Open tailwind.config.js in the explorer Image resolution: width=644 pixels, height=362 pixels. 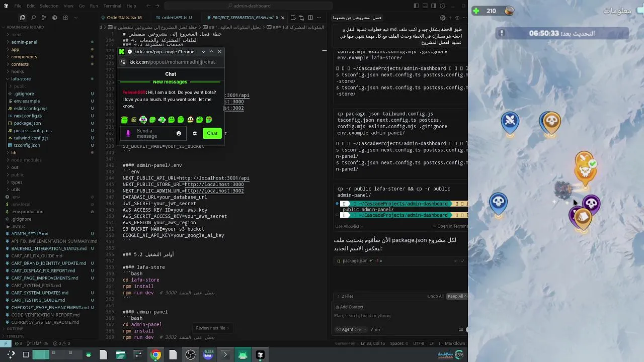coord(31,138)
